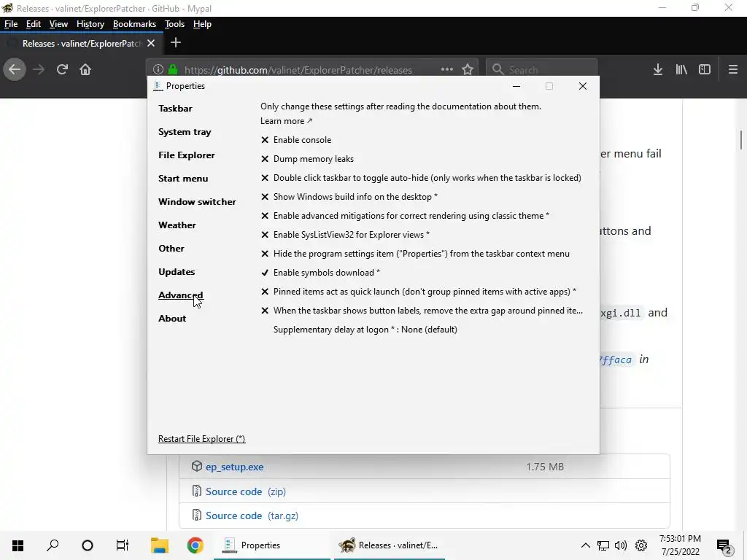Open the Windows Start button
This screenshot has height=560, width=747.
[x=18, y=545]
